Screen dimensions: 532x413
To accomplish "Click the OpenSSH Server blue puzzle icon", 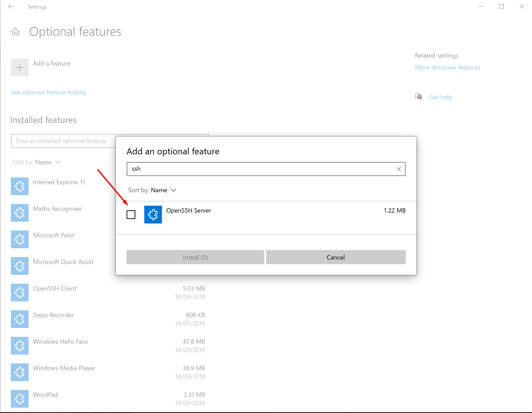I will (x=153, y=214).
